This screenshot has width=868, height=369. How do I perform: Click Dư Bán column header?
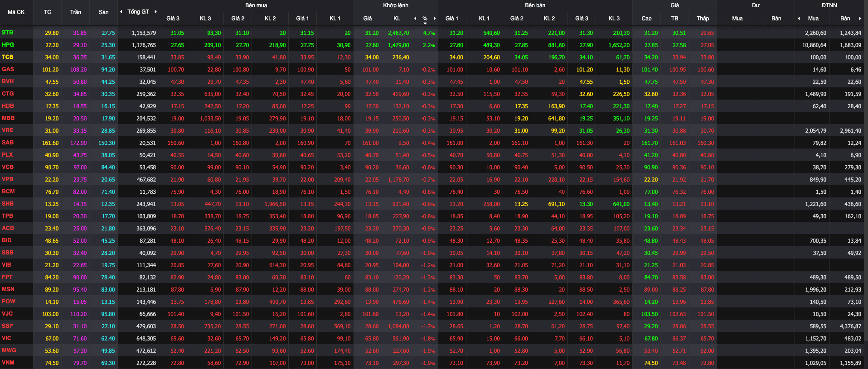click(x=776, y=19)
